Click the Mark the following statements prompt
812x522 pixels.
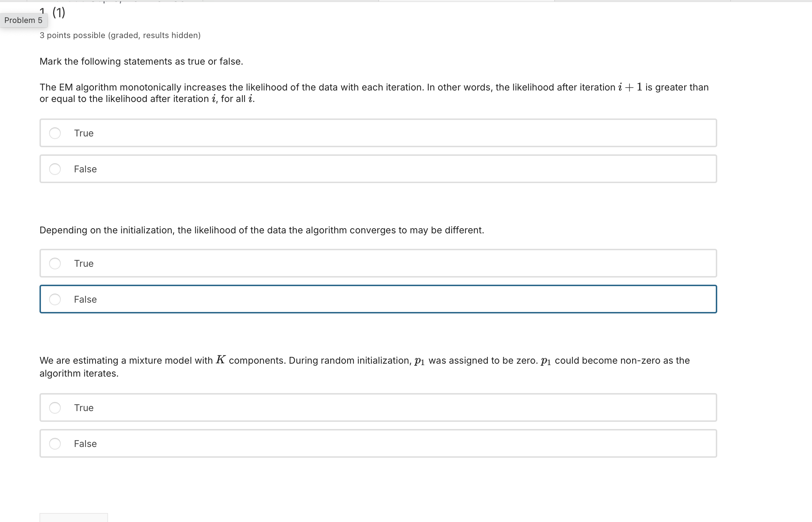click(141, 61)
